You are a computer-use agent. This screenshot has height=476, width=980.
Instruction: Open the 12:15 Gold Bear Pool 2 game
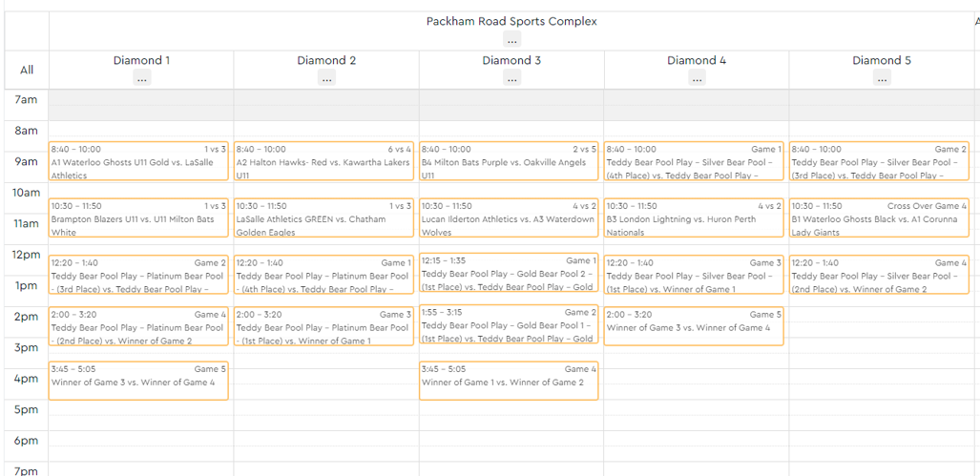(x=509, y=273)
